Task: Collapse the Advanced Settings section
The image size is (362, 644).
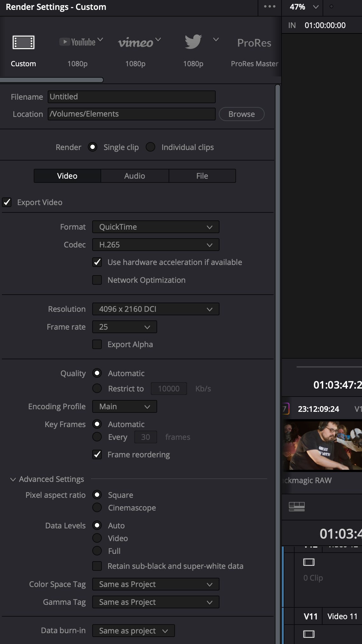Action: tap(13, 479)
